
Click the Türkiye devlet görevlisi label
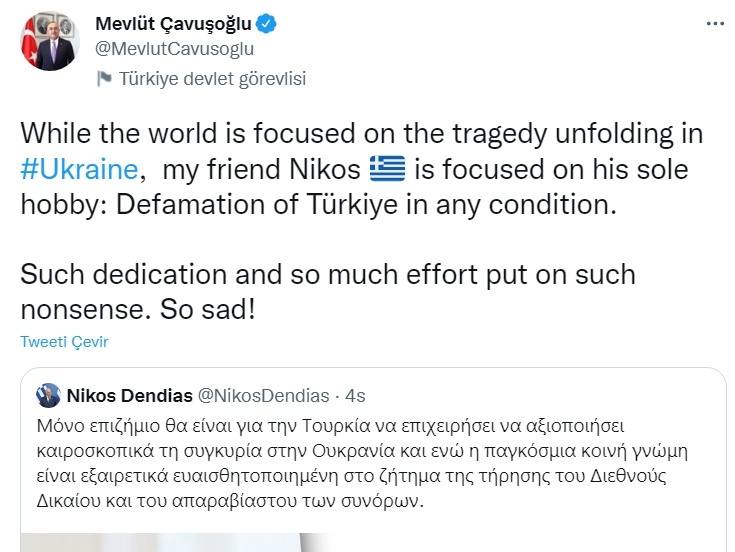coord(212,79)
